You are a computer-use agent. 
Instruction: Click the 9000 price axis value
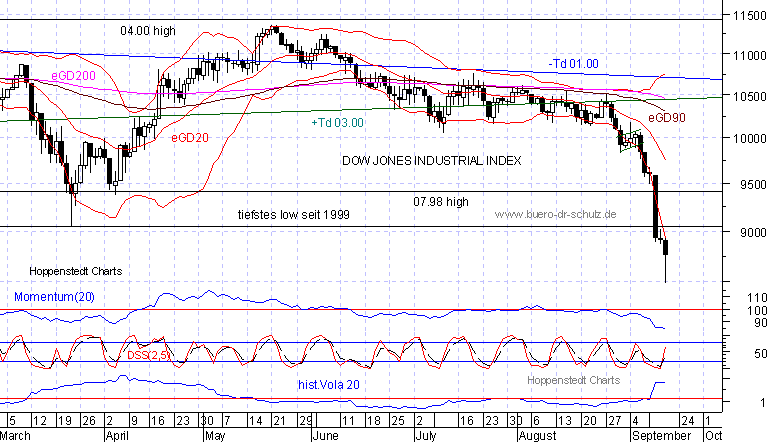coord(753,232)
